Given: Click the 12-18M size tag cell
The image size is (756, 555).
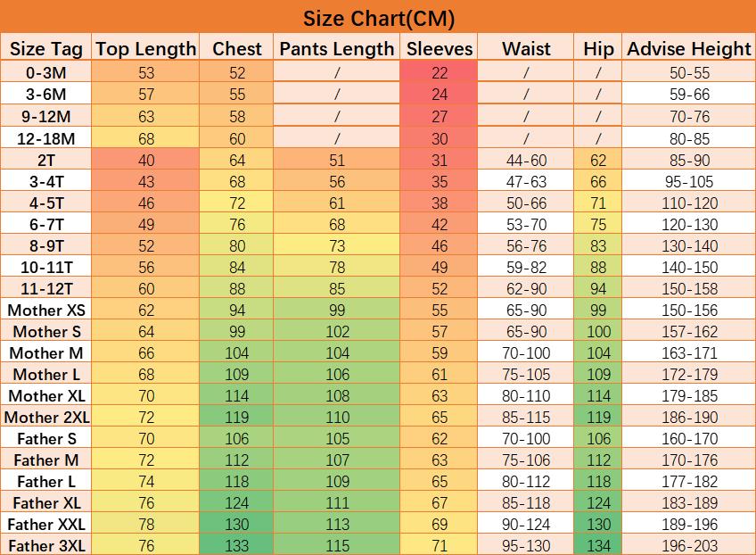Looking at the screenshot, I should coord(45,138).
